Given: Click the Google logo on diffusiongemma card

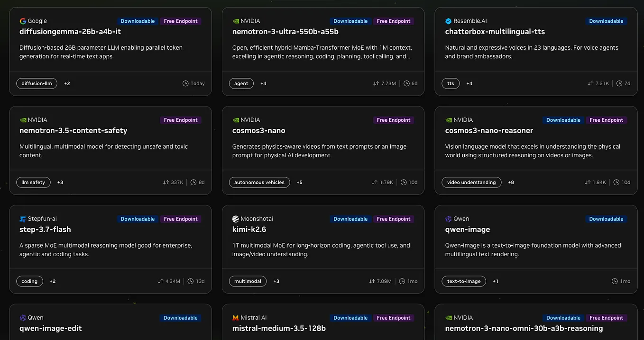Looking at the screenshot, I should [x=23, y=21].
